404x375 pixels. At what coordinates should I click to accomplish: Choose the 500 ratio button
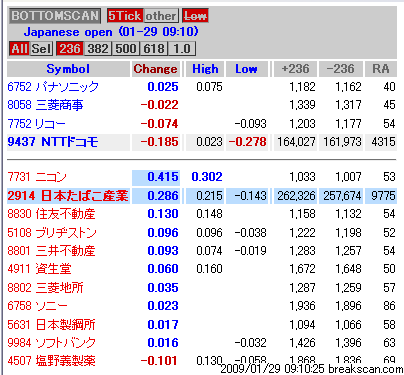pyautogui.click(x=126, y=49)
